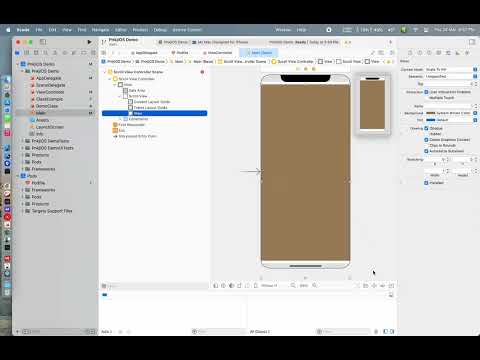Open the Debug menu

160,30
